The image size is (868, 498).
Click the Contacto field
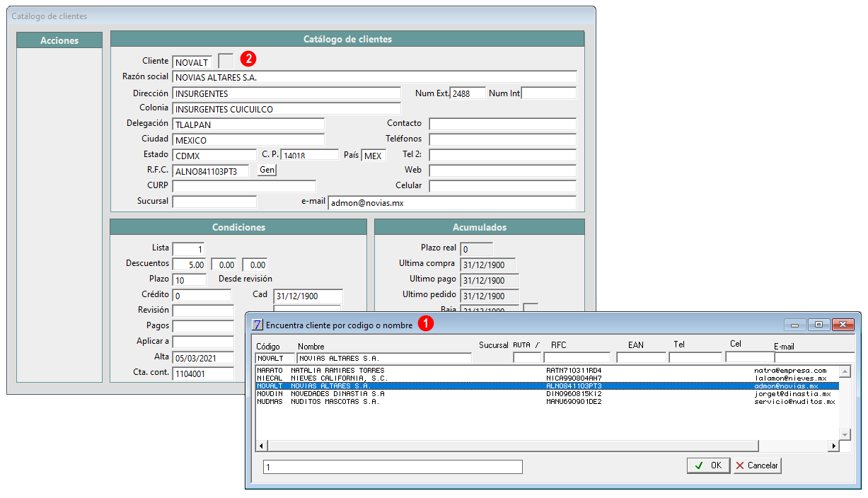click(503, 124)
